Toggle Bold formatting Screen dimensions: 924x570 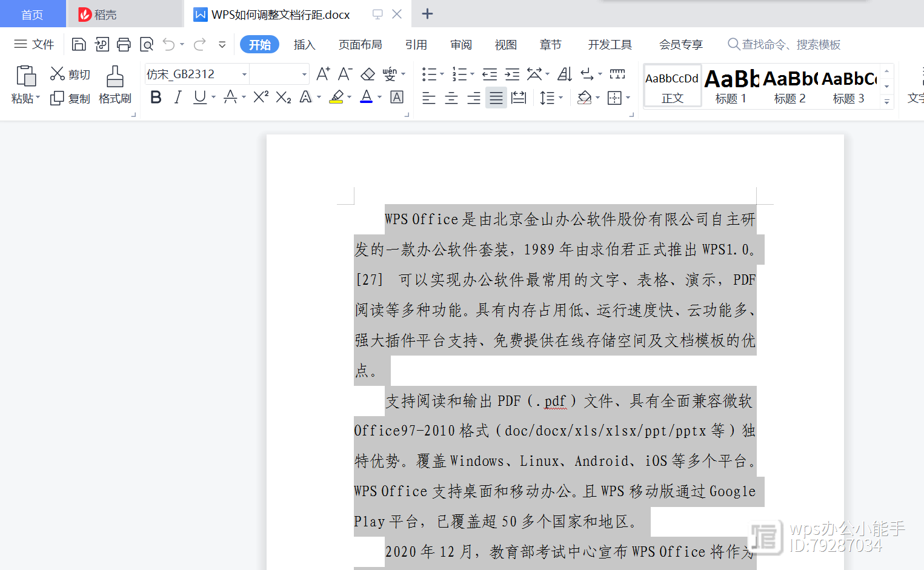(x=156, y=97)
